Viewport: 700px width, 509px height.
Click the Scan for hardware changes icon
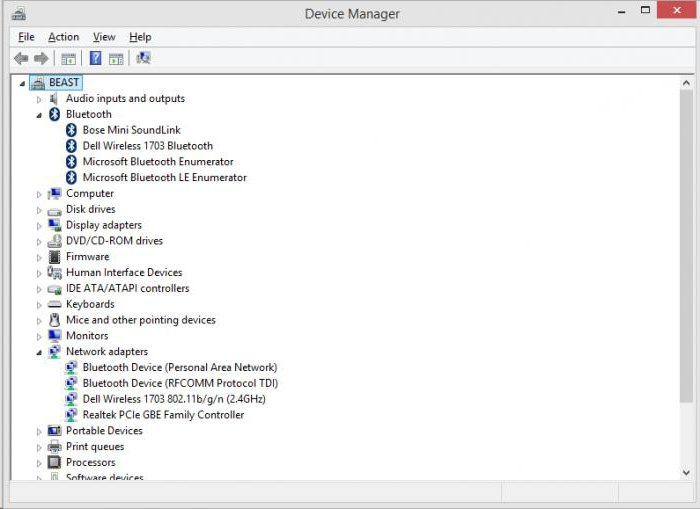click(x=143, y=58)
